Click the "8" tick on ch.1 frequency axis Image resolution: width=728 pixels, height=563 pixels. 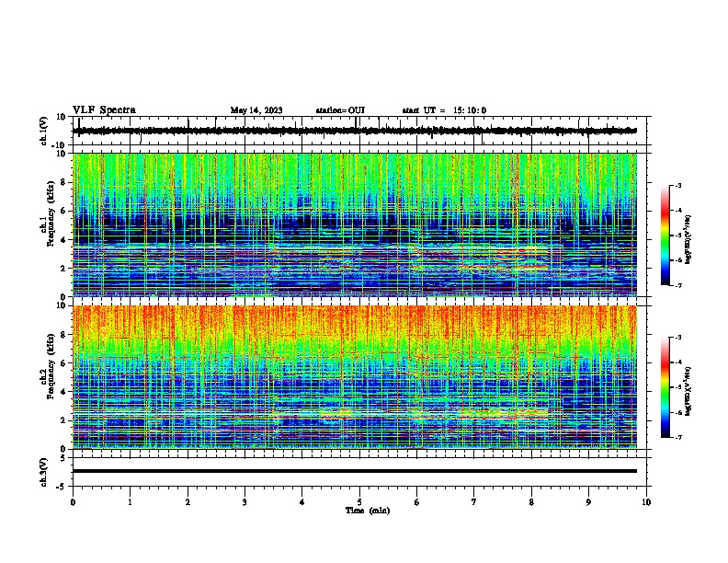click(x=63, y=182)
